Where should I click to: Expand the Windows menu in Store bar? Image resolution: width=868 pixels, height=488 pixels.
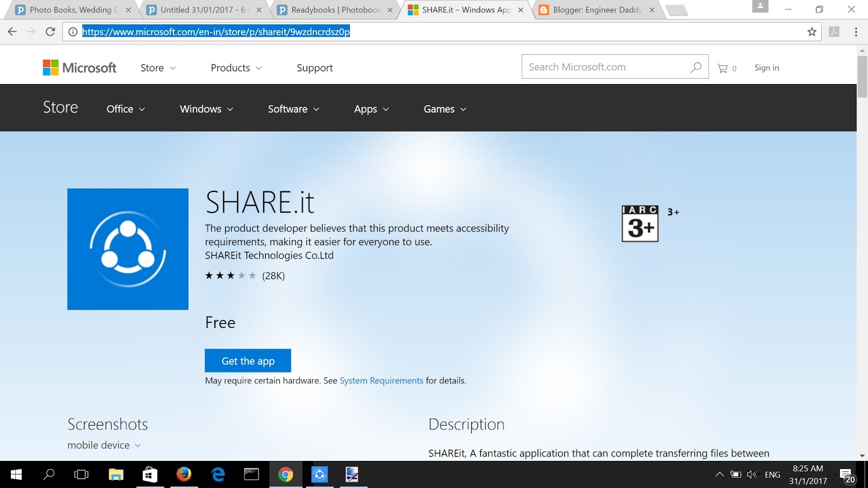point(207,109)
